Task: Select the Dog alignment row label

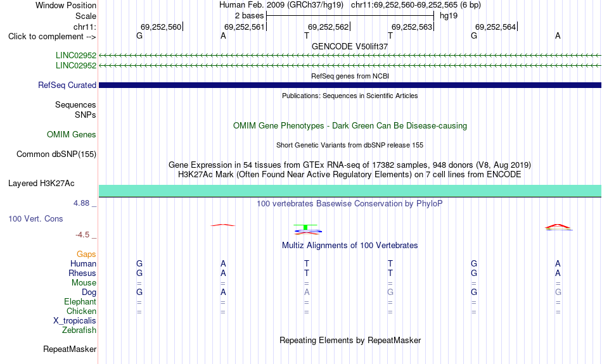Action: (89, 292)
